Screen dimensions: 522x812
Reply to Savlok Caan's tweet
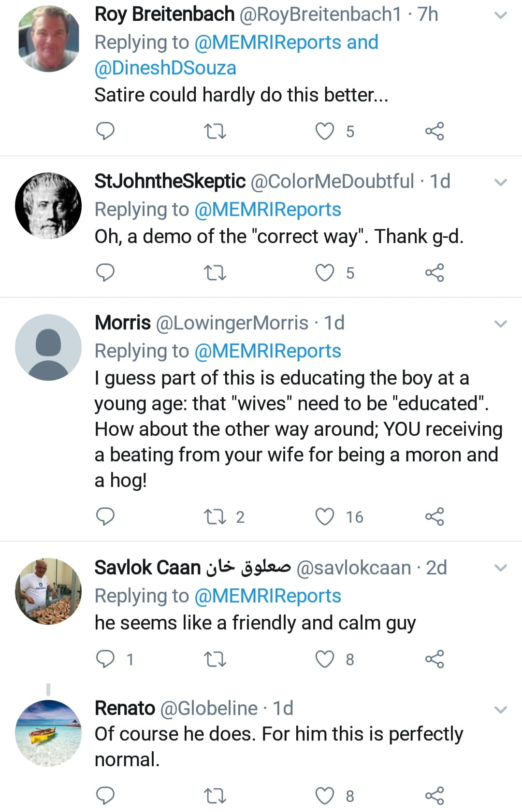[x=105, y=659]
